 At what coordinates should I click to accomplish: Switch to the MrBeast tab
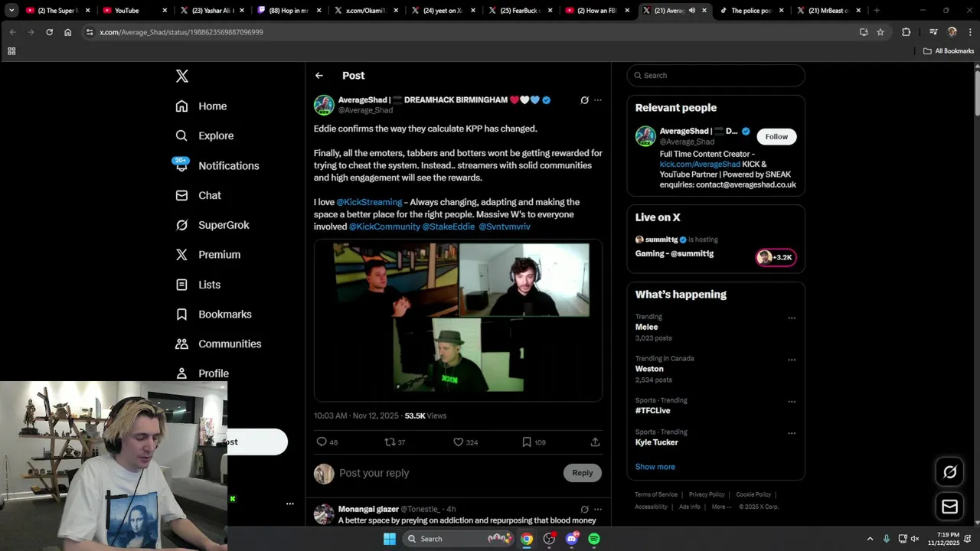(x=829, y=11)
